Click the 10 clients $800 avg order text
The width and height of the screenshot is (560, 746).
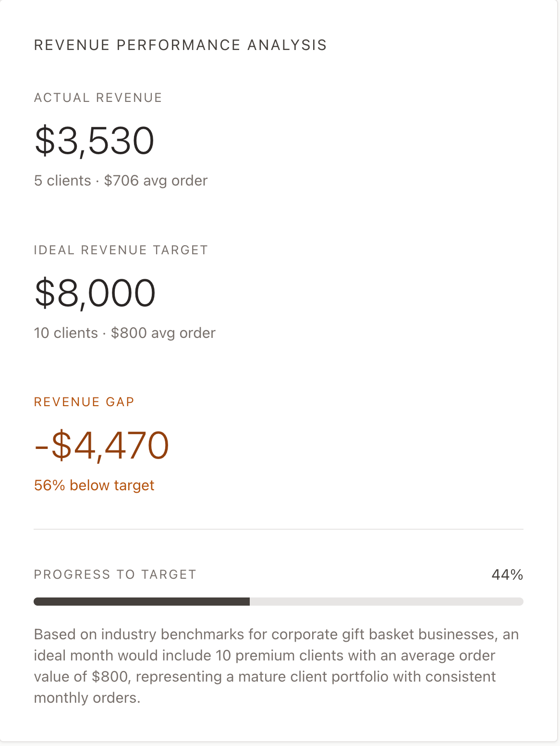125,333
